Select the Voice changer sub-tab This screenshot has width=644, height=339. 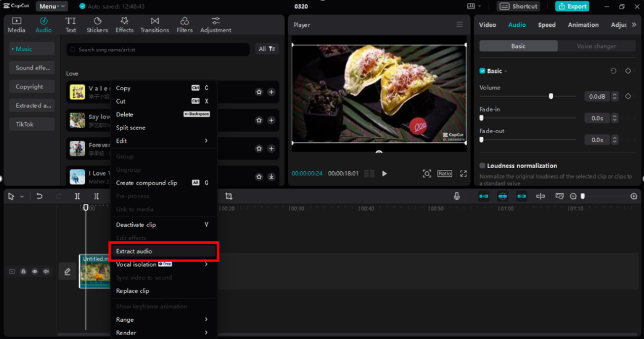597,46
